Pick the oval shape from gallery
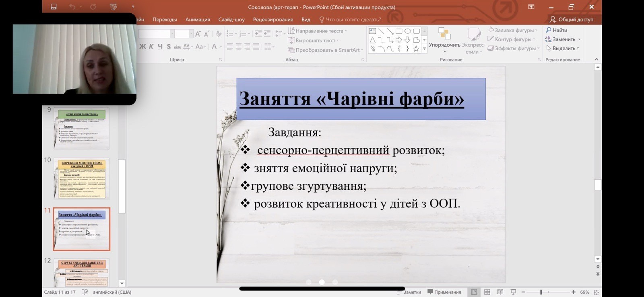644x297 pixels. tap(408, 31)
